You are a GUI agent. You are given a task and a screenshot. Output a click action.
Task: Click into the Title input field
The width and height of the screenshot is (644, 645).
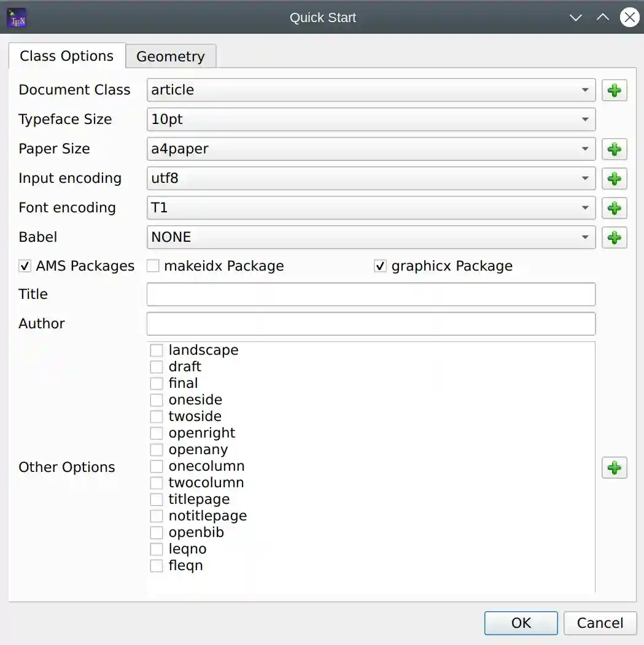pyautogui.click(x=371, y=295)
